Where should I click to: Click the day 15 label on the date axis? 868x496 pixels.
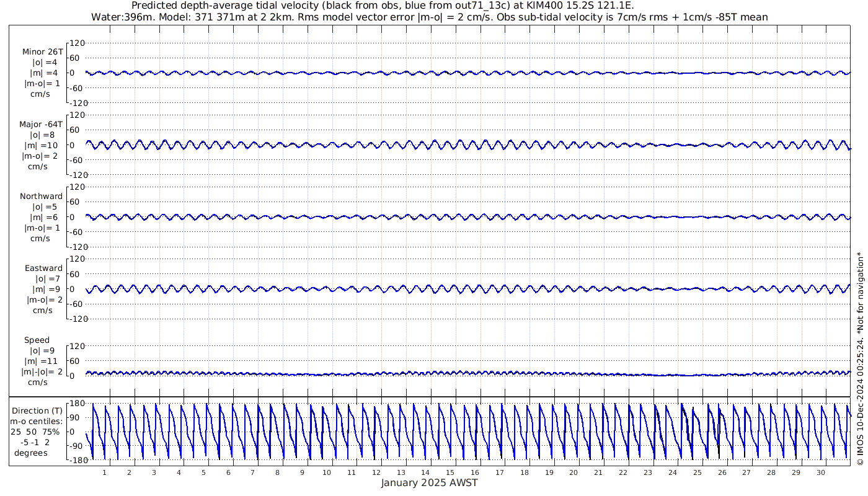click(450, 472)
